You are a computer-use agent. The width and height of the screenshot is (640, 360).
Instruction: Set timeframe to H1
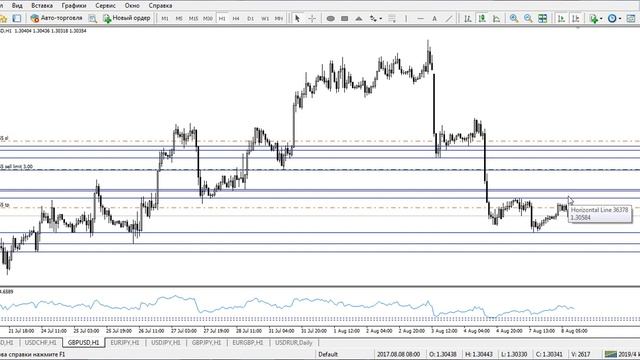[222, 18]
